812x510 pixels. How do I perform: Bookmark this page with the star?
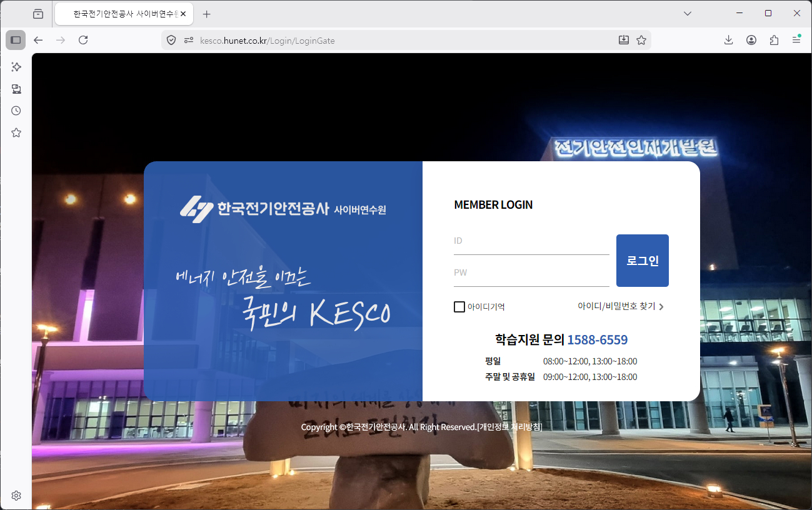[x=641, y=40]
